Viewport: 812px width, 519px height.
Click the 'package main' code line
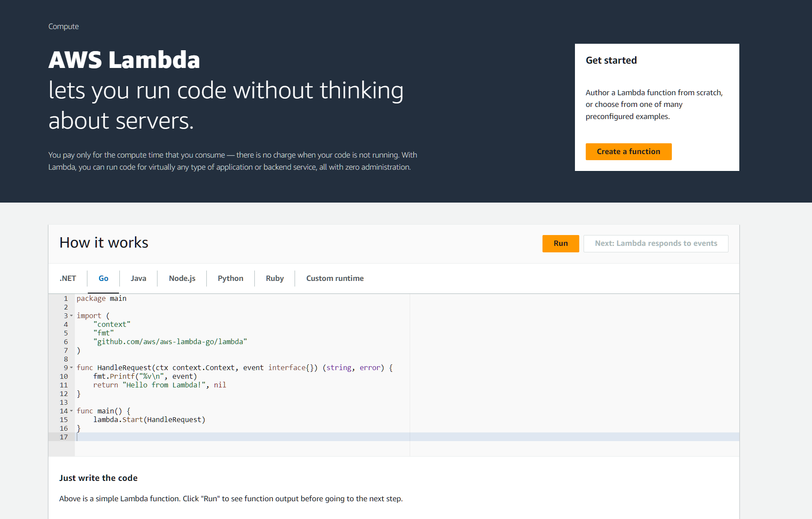pyautogui.click(x=102, y=298)
